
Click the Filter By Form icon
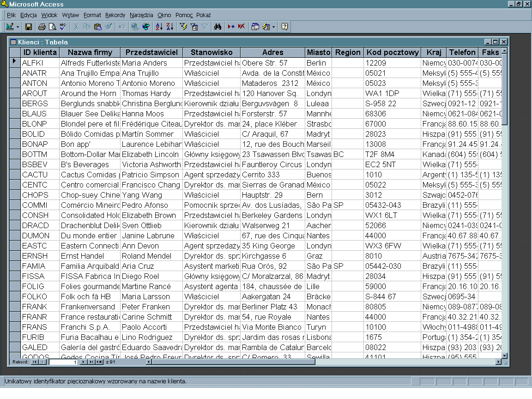point(194,27)
